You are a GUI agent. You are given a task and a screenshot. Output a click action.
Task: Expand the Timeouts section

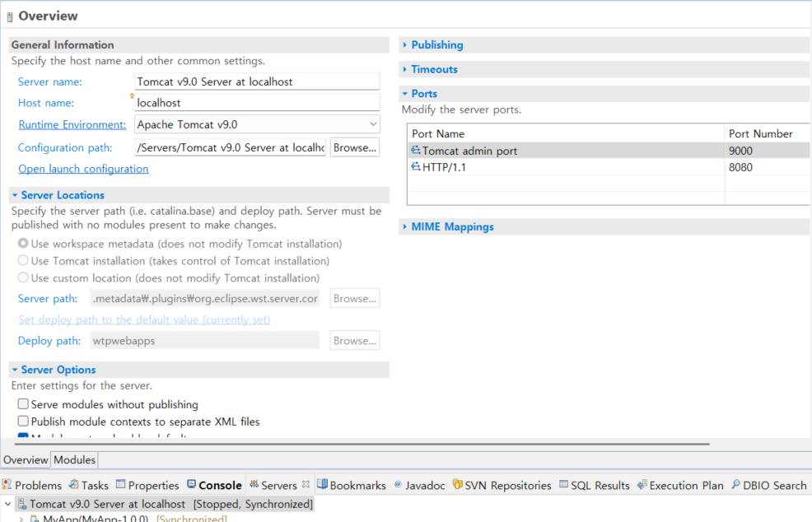pos(405,69)
